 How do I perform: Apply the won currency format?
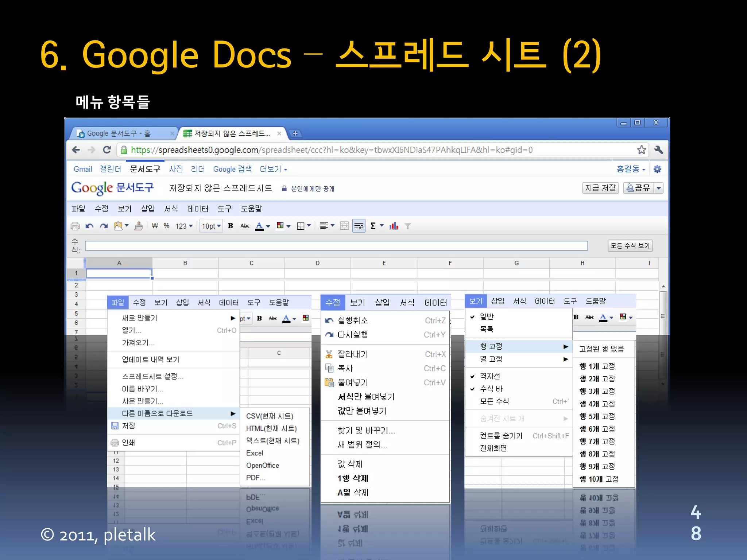coord(155,226)
